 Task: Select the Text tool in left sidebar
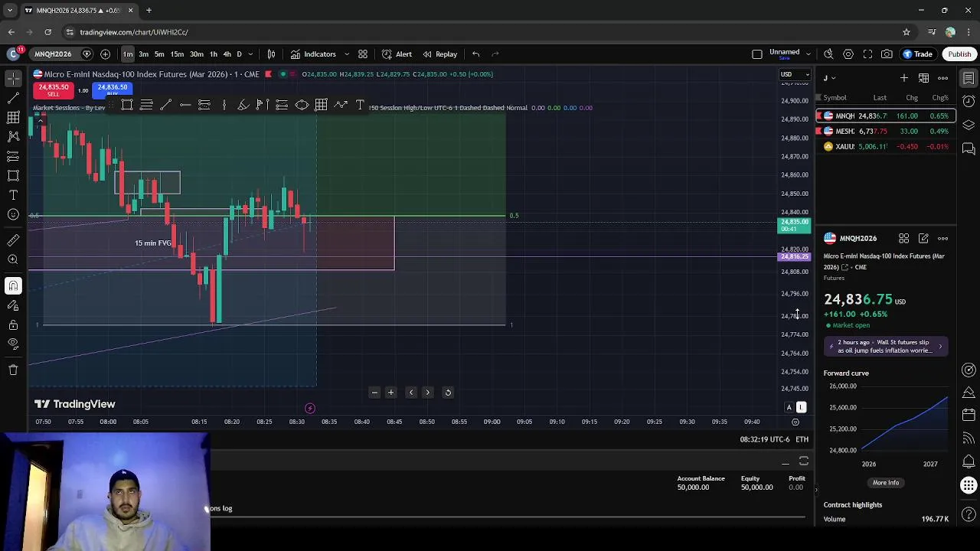click(13, 195)
